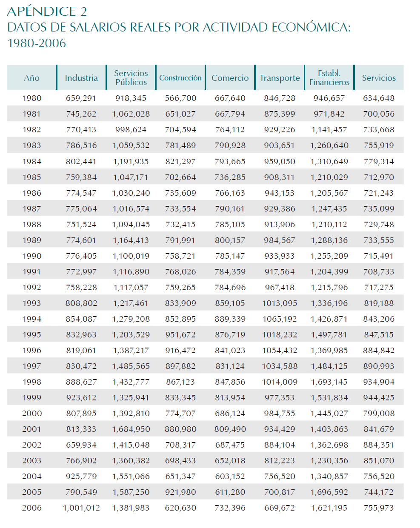Select the 1980 year row label
The width and height of the screenshot is (420, 528).
pos(32,98)
